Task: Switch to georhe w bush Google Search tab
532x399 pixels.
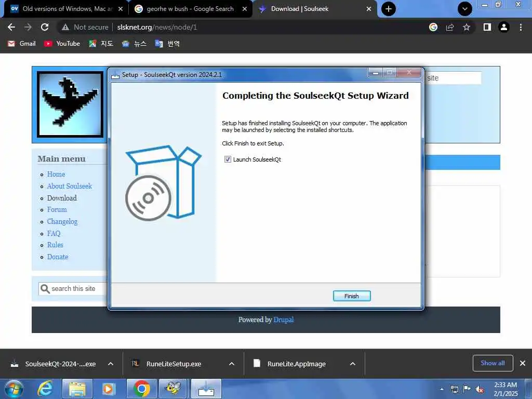Action: click(190, 9)
